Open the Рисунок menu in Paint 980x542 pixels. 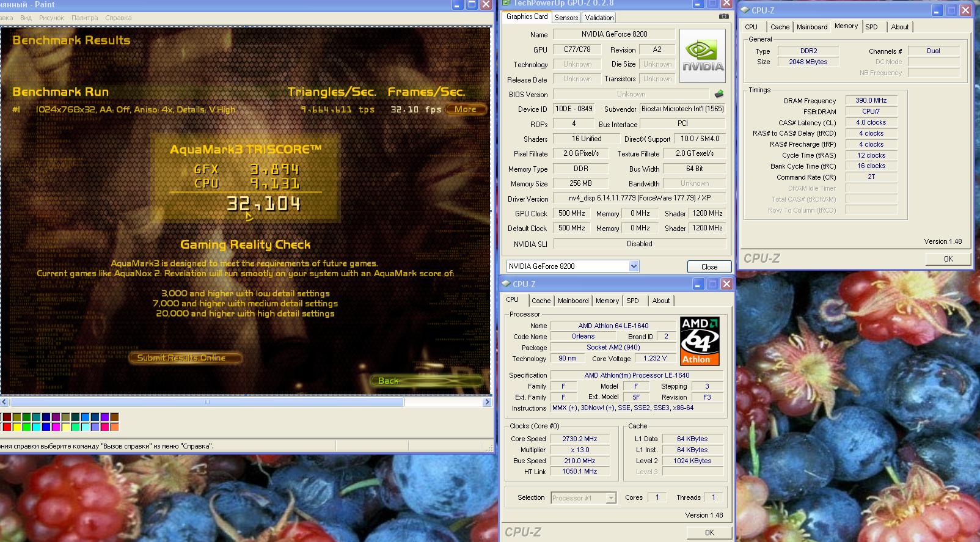[51, 18]
